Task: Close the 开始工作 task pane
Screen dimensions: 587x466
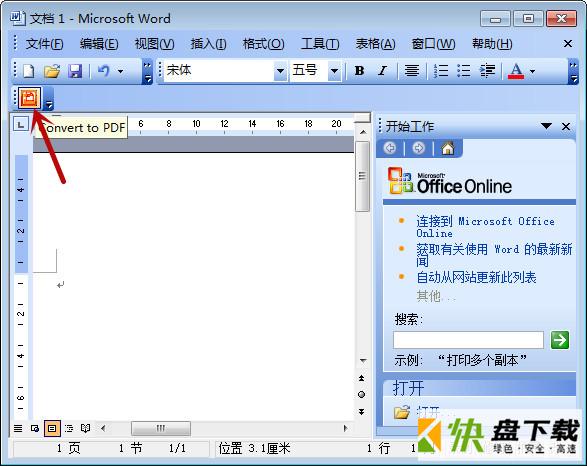Action: click(566, 127)
